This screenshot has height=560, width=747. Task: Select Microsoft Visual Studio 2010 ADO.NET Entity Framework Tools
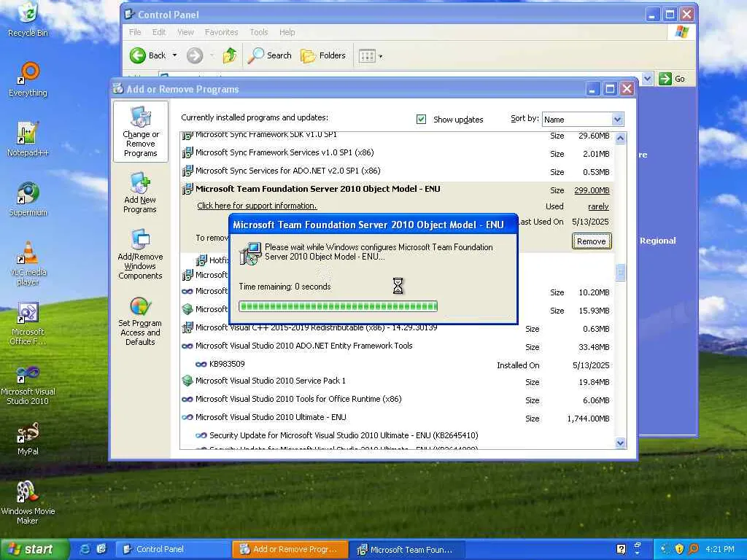(398, 346)
